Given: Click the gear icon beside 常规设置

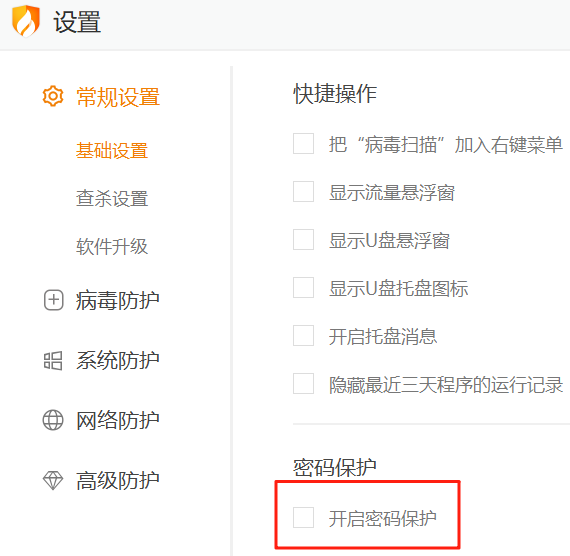Looking at the screenshot, I should click(x=53, y=96).
